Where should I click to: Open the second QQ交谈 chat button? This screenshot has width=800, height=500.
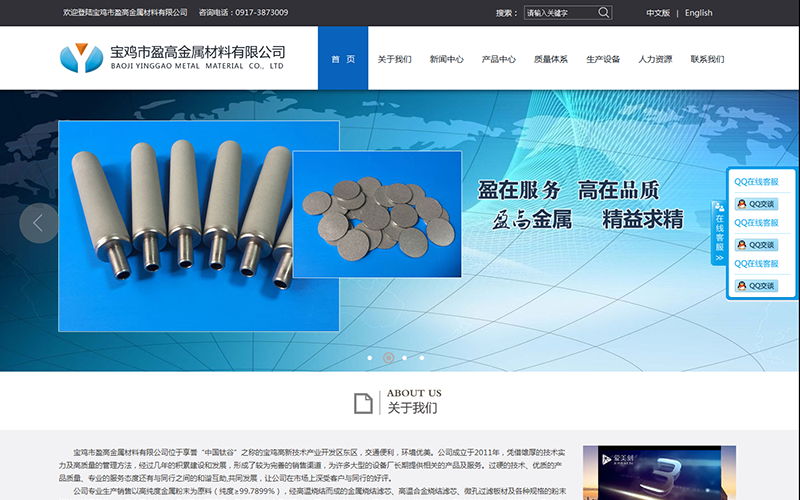coord(756,245)
